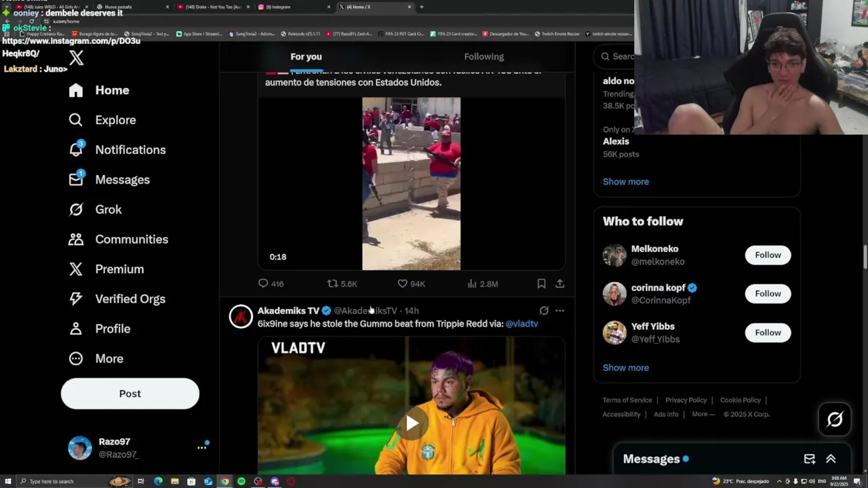
Task: Share the Venezuelan video post
Action: [x=559, y=284]
